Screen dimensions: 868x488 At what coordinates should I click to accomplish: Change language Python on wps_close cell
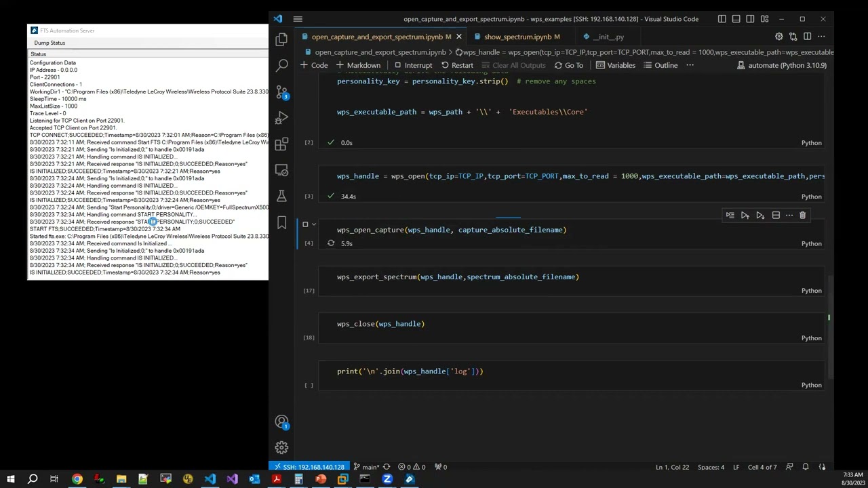point(811,338)
